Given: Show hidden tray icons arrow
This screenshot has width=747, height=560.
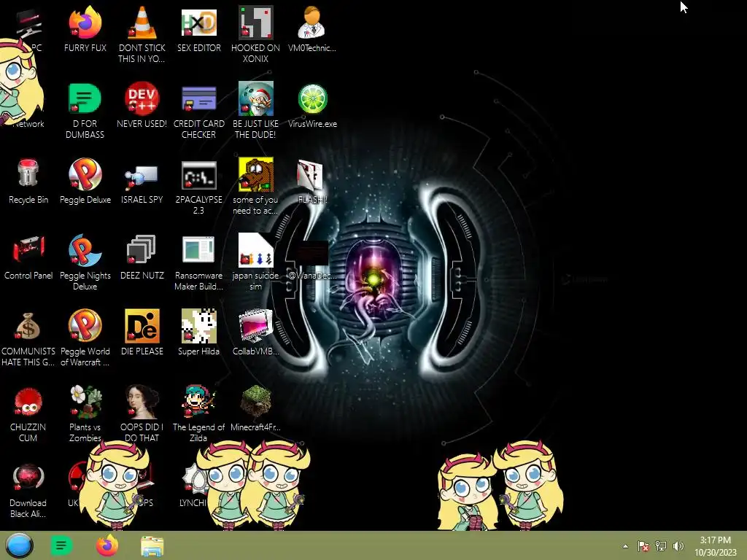Looking at the screenshot, I should pos(625,546).
